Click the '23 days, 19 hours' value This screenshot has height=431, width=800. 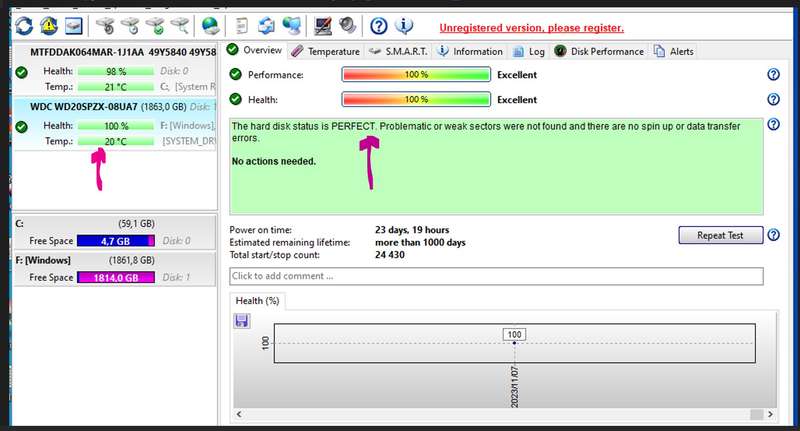pyautogui.click(x=412, y=230)
